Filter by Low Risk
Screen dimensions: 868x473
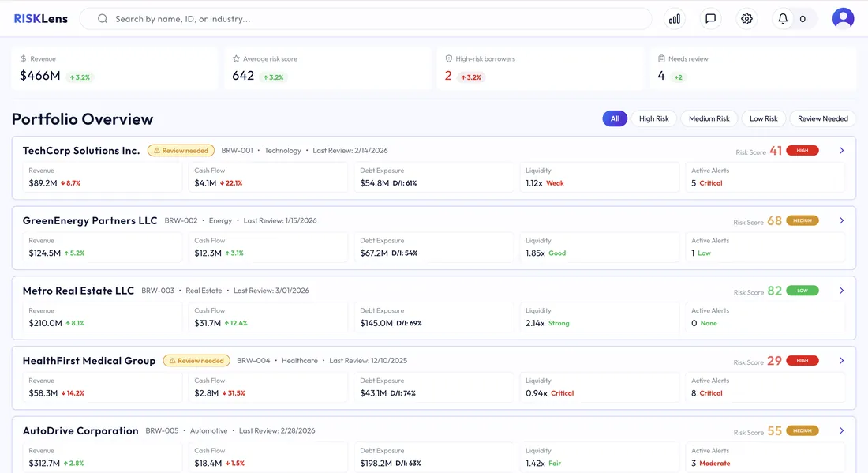point(763,118)
